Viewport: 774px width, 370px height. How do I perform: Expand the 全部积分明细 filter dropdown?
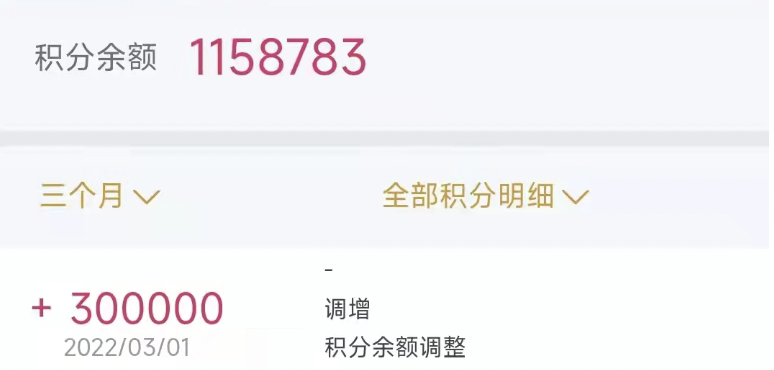click(x=486, y=197)
